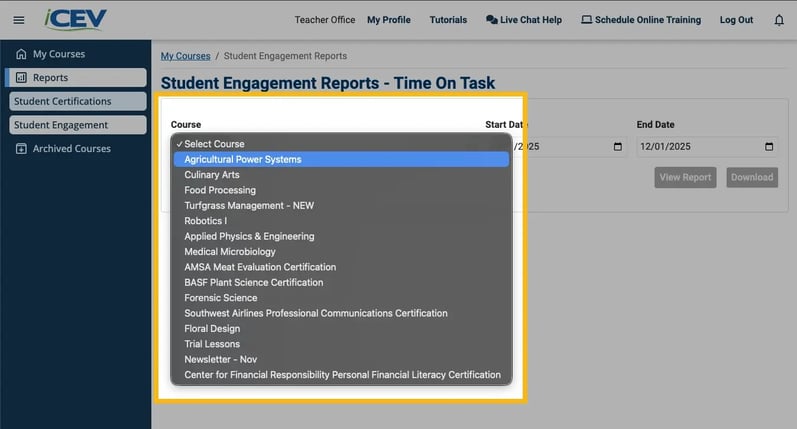Go to My Profile
This screenshot has height=429, width=797.
(x=389, y=20)
